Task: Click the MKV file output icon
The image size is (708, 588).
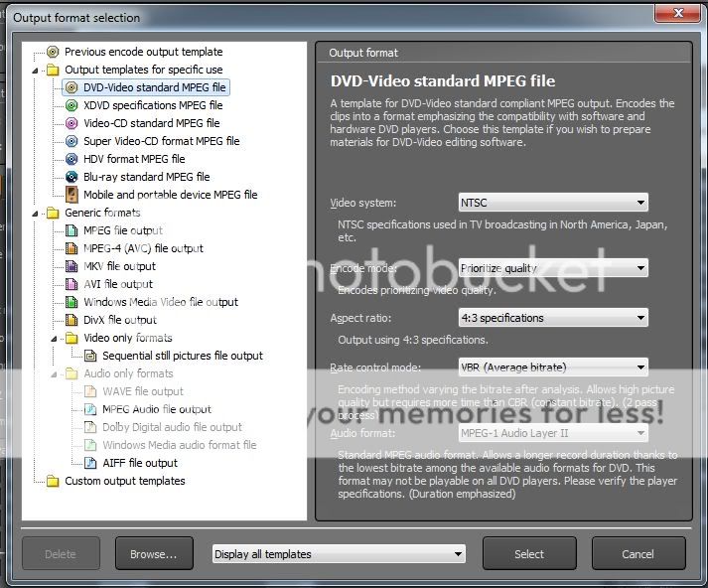Action: tap(71, 266)
